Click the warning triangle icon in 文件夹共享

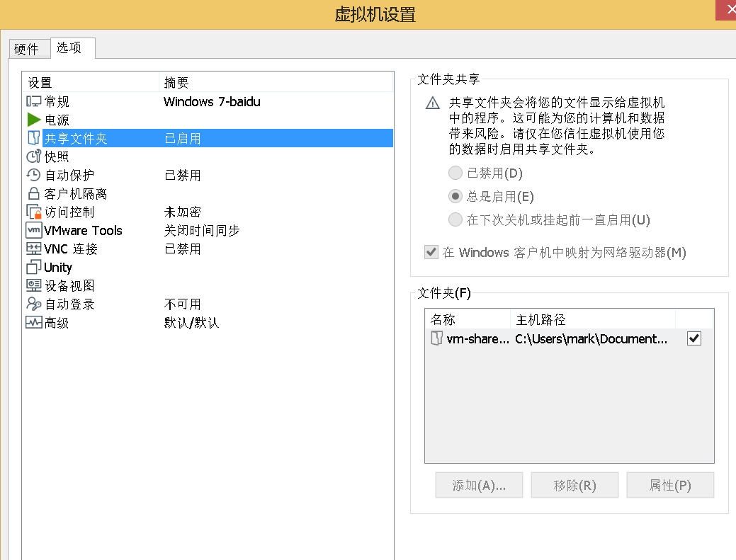432,103
